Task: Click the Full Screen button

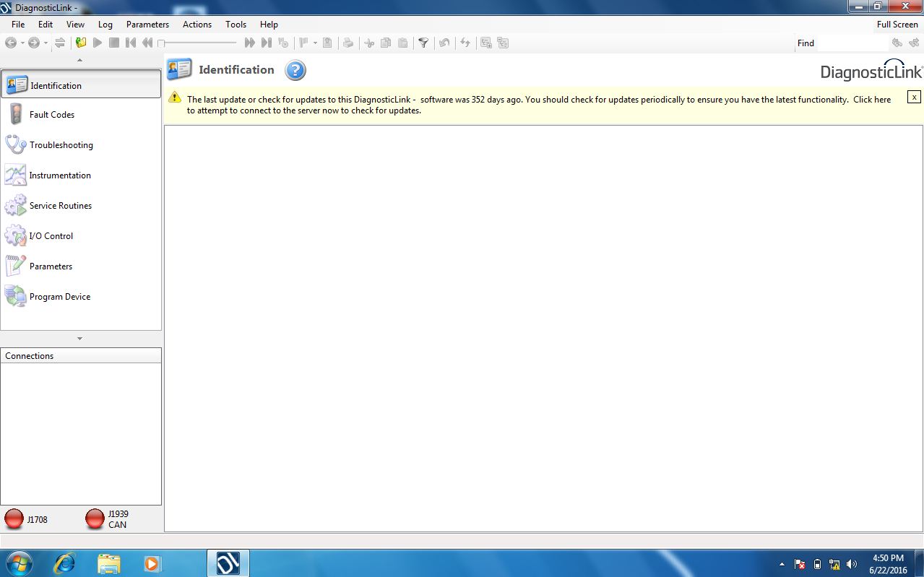Action: coord(897,25)
